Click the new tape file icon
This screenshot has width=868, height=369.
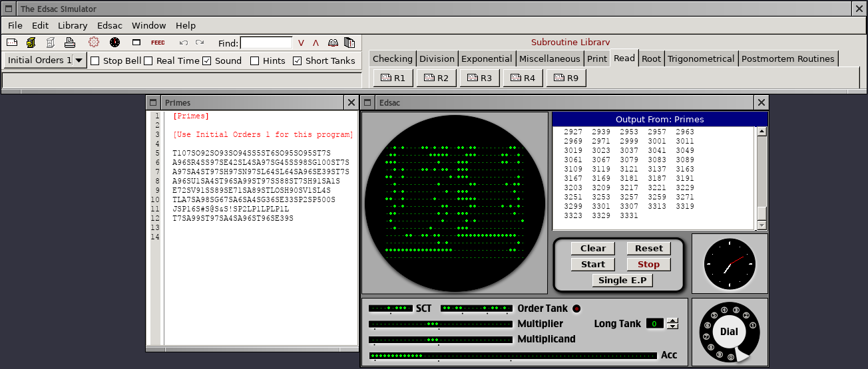12,43
